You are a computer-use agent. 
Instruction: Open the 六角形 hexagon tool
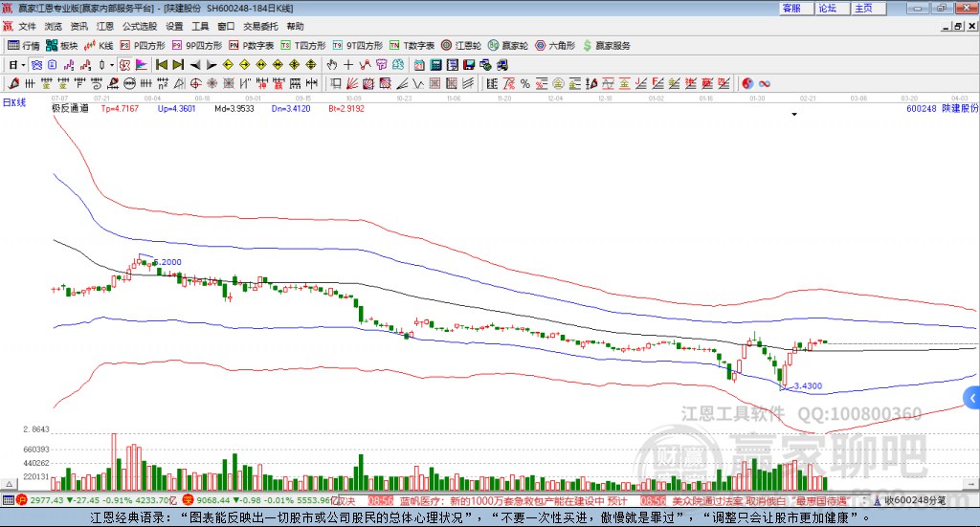pyautogui.click(x=555, y=46)
